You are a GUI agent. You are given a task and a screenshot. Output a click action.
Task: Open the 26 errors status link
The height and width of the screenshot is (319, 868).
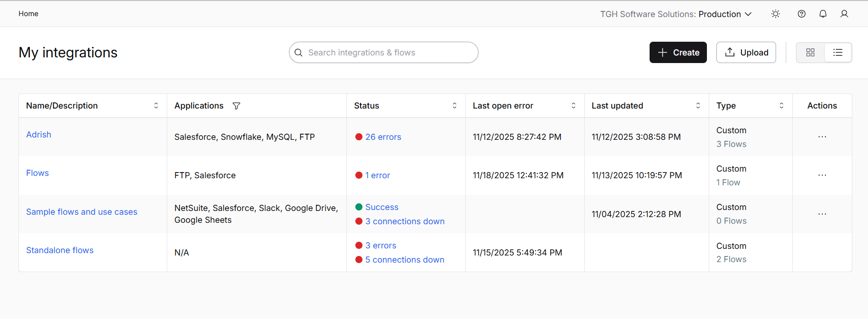383,137
